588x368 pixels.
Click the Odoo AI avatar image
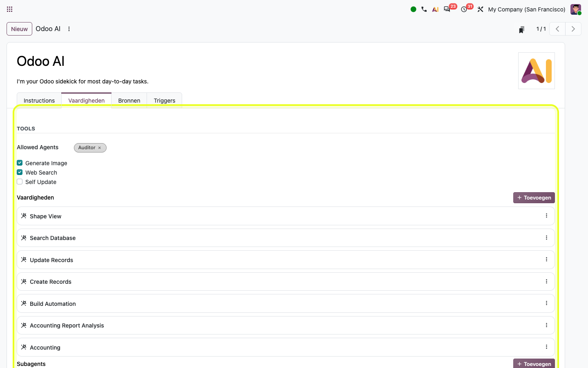(x=537, y=71)
